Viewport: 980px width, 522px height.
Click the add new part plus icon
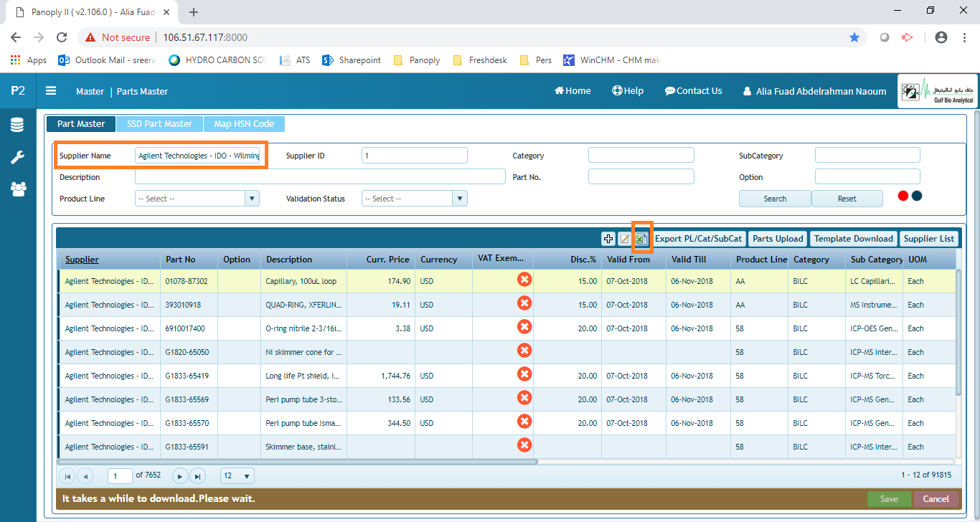coord(608,239)
